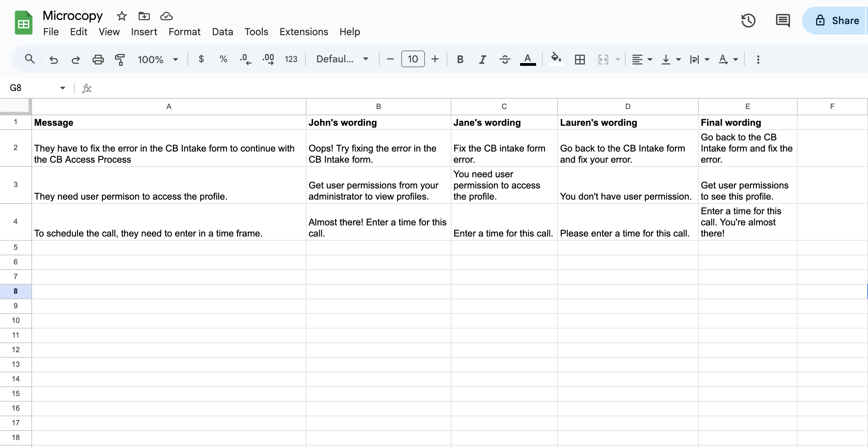This screenshot has height=448, width=868.
Task: Click the undo arrow icon
Action: pyautogui.click(x=54, y=59)
